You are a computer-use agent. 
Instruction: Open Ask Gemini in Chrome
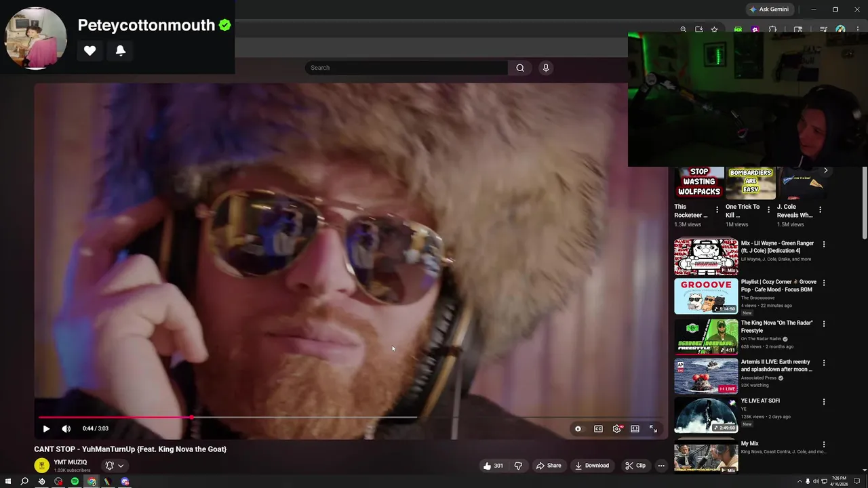pos(769,9)
